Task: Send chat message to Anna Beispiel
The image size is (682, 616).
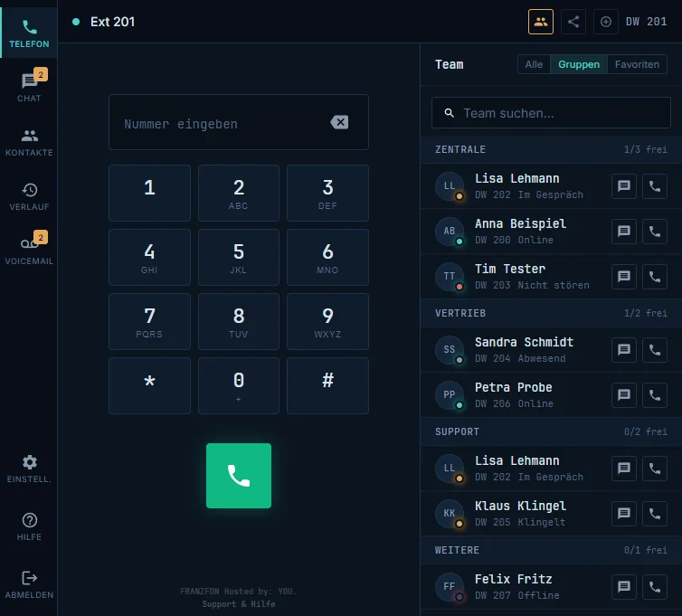Action: [x=624, y=232]
